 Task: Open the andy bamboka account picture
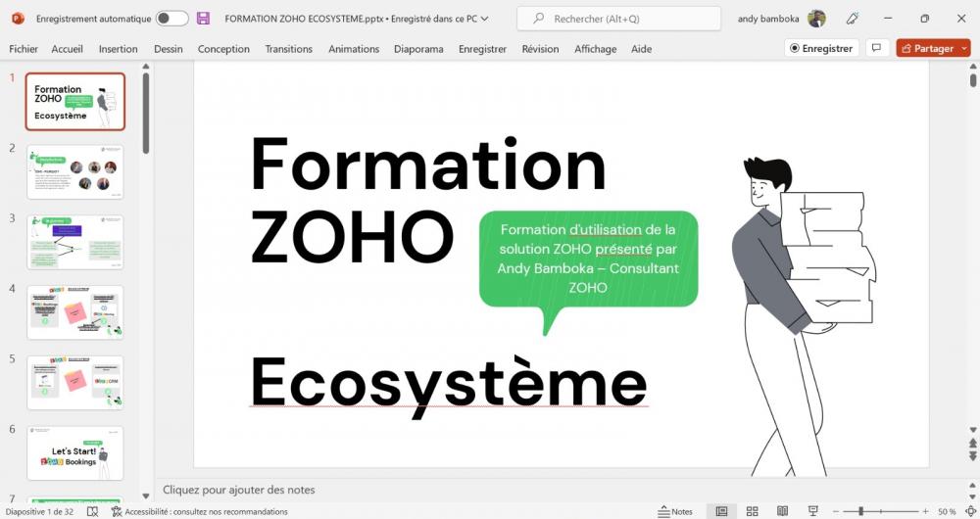pyautogui.click(x=816, y=19)
